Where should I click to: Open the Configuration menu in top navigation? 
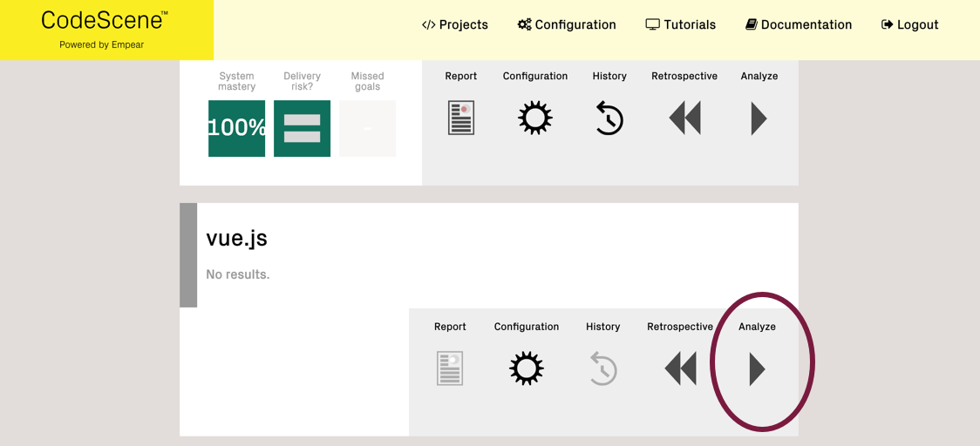[567, 25]
